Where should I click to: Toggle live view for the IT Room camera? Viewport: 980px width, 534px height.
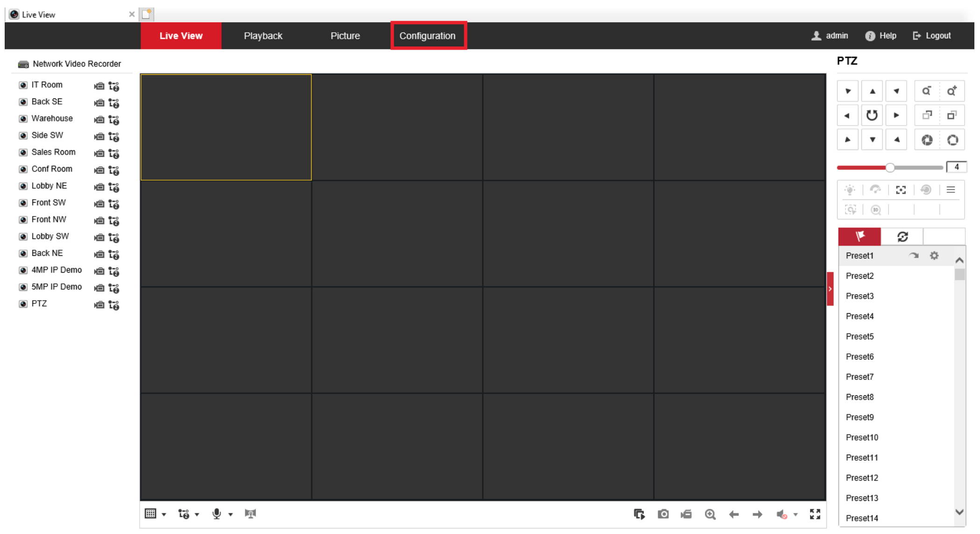tap(23, 85)
